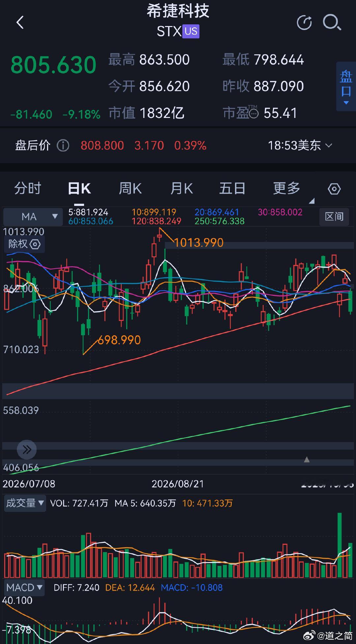Open the 更多 chart periods menu
This screenshot has width=356, height=644.
[x=286, y=188]
